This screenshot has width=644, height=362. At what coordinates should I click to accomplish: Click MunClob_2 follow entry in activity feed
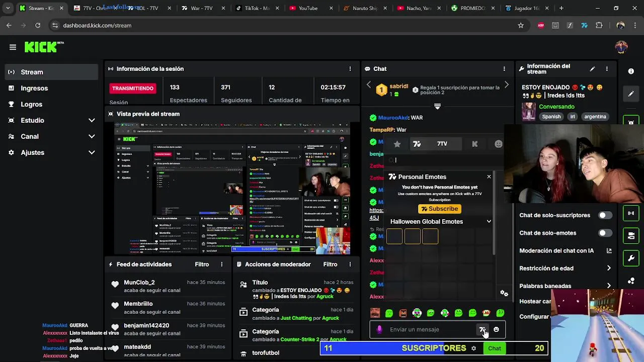click(x=168, y=287)
